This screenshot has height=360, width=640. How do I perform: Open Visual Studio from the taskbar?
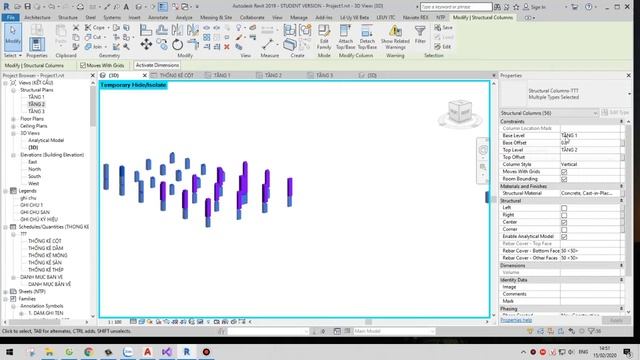tap(167, 352)
